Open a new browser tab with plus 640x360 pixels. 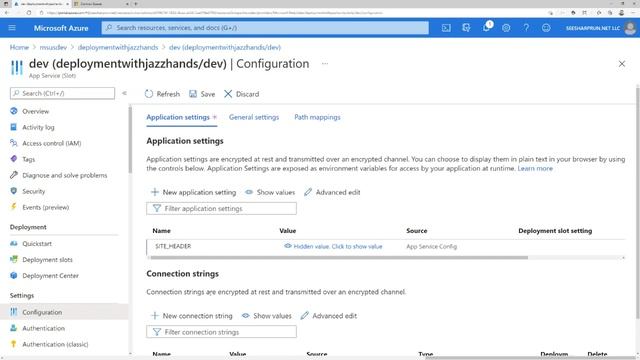click(136, 4)
